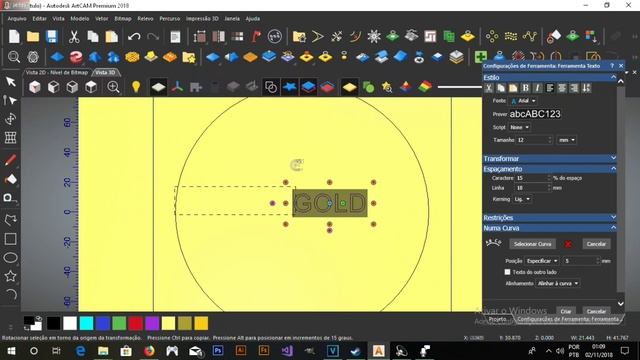Click the green plus add icon
Image resolution: width=640 pixels, height=360 pixels.
[480, 57]
